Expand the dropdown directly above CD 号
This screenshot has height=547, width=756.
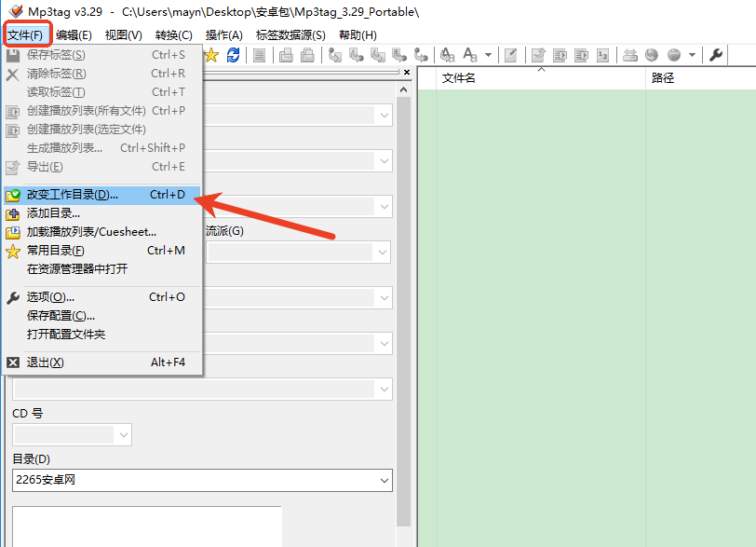pos(385,390)
